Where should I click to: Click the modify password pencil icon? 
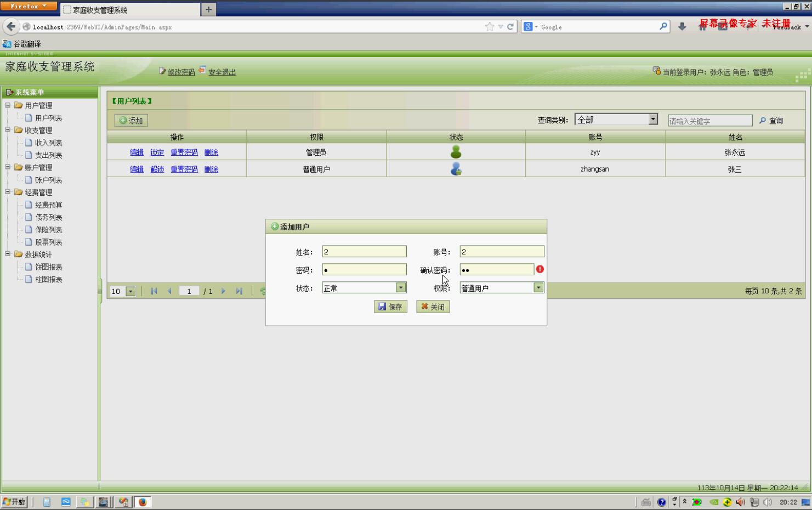tap(162, 71)
